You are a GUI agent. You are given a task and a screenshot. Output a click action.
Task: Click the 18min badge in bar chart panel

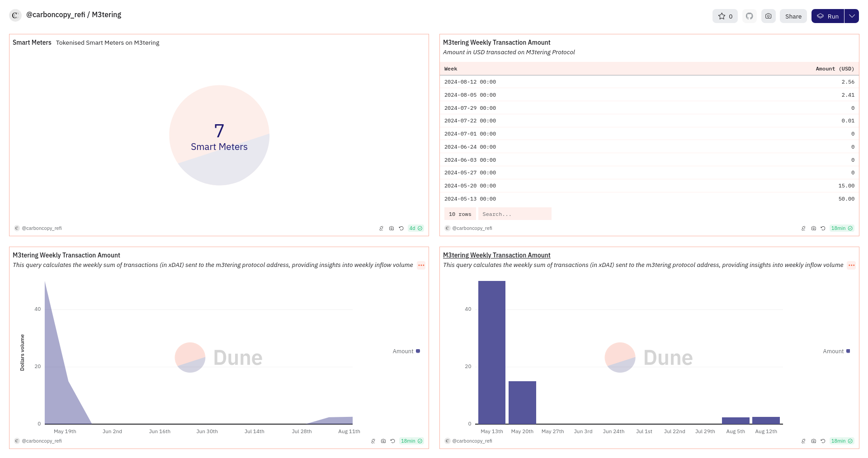pyautogui.click(x=842, y=441)
